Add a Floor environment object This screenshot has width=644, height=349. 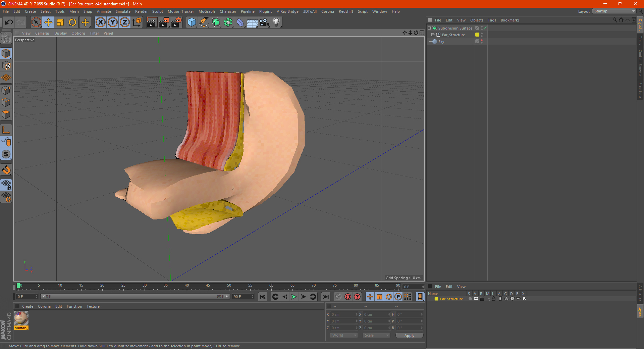252,22
